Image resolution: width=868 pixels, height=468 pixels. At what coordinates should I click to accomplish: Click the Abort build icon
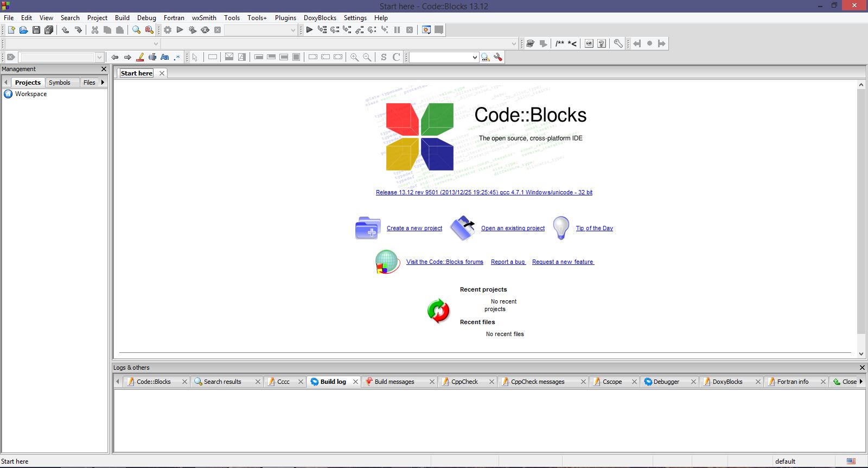coord(218,30)
